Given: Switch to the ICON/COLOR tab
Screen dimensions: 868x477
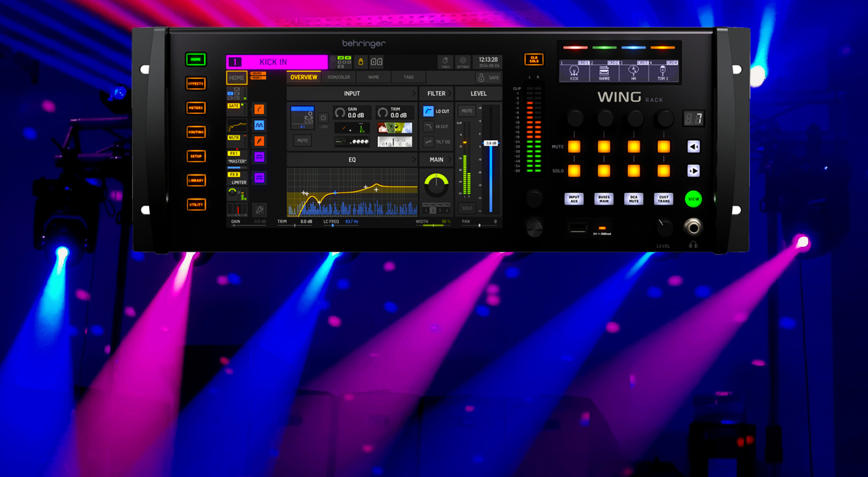Looking at the screenshot, I should (x=339, y=77).
